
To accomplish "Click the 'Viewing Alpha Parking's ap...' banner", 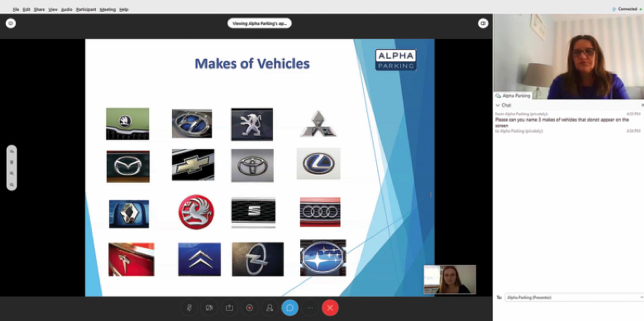I will pyautogui.click(x=259, y=23).
